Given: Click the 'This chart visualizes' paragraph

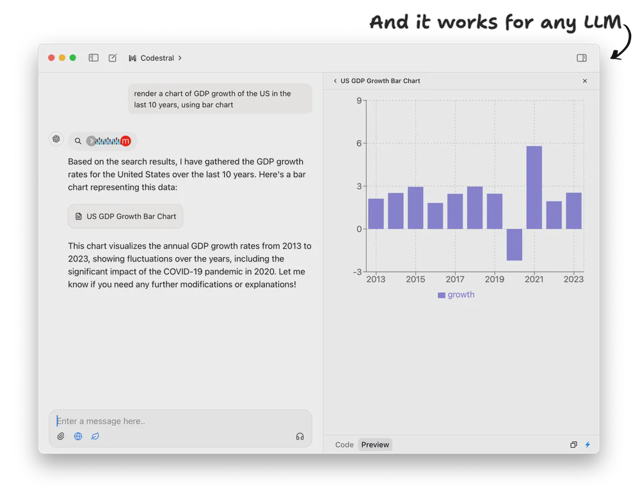Looking at the screenshot, I should click(190, 265).
